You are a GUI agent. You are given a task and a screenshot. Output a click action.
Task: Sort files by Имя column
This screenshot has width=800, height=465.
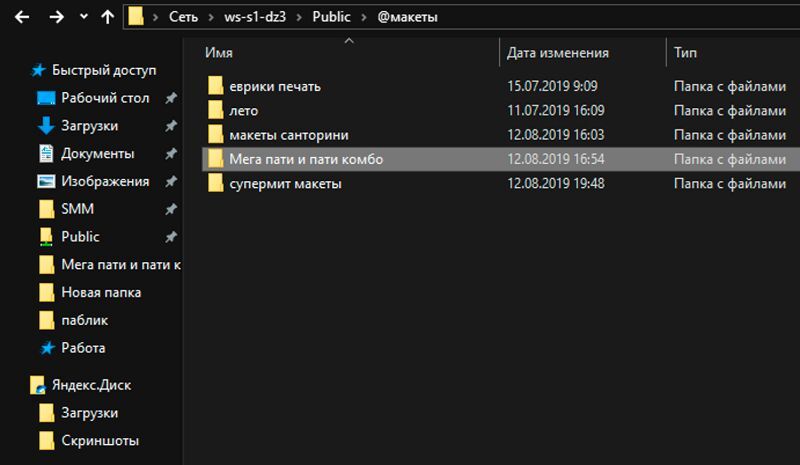219,53
